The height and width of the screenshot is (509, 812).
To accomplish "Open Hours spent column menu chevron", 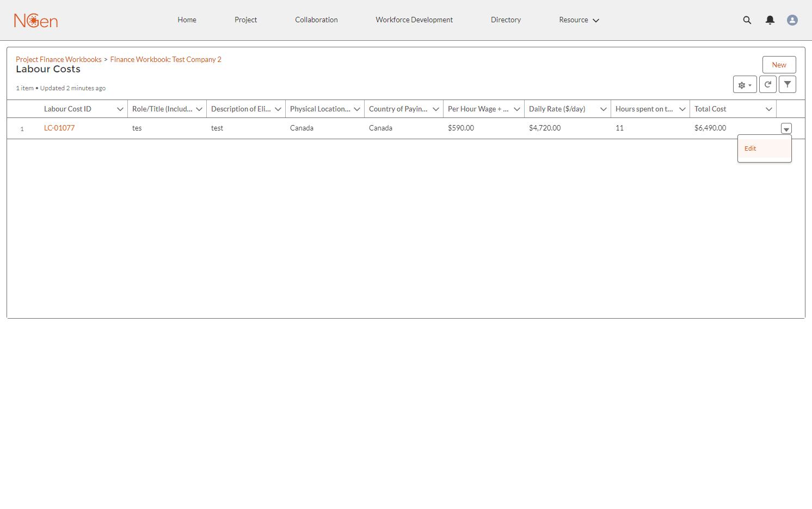I will (x=682, y=109).
